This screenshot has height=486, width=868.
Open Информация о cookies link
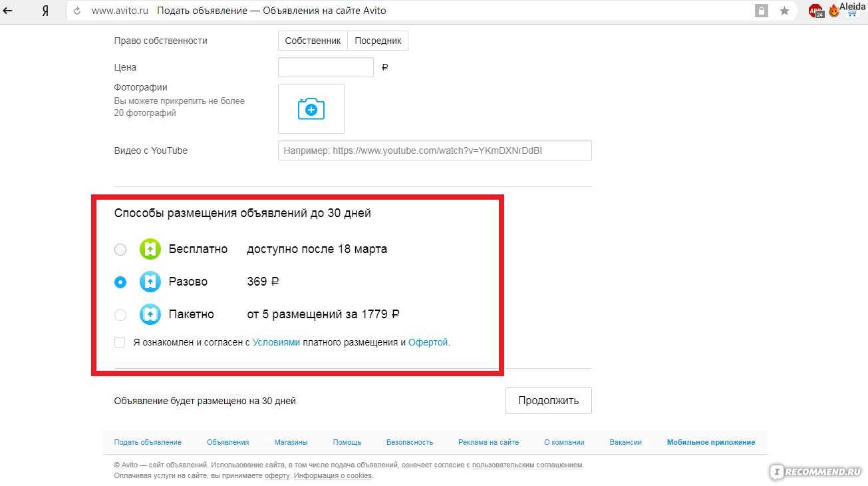[x=333, y=476]
